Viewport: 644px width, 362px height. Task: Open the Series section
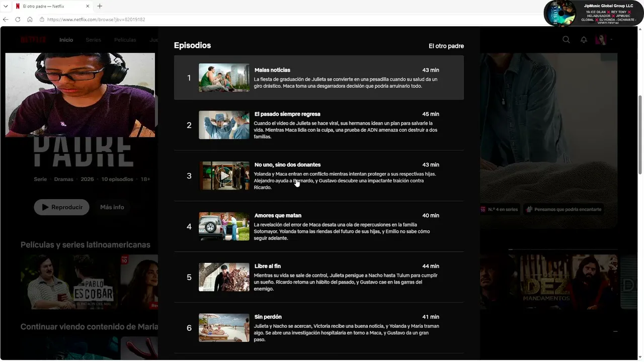(93, 40)
